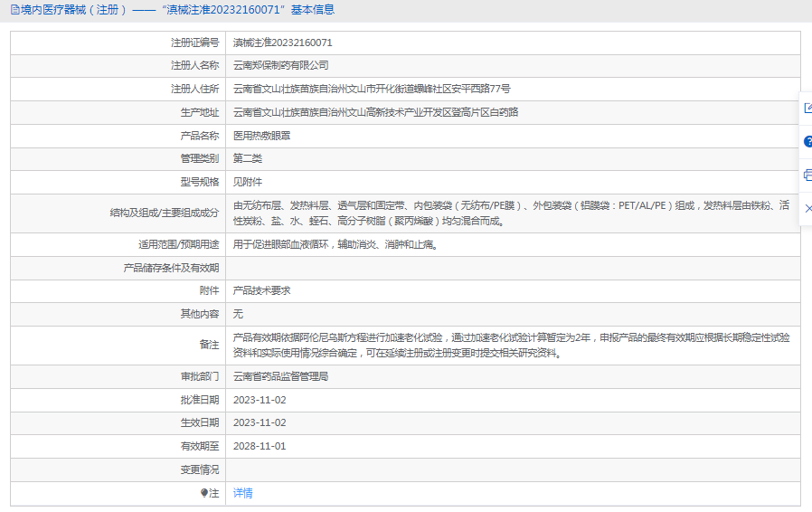
Task: Click the registrant address ending 安平西路77号
Action: click(372, 89)
